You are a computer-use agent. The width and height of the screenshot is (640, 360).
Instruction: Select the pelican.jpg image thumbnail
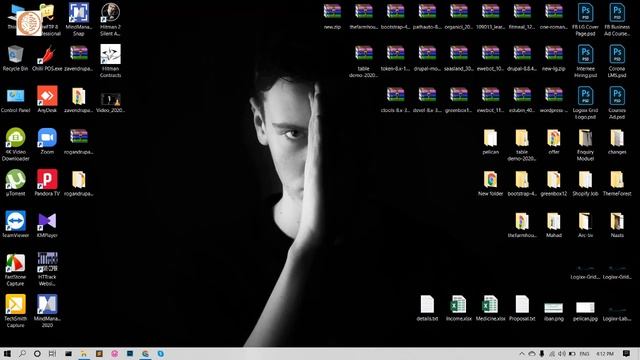click(585, 311)
